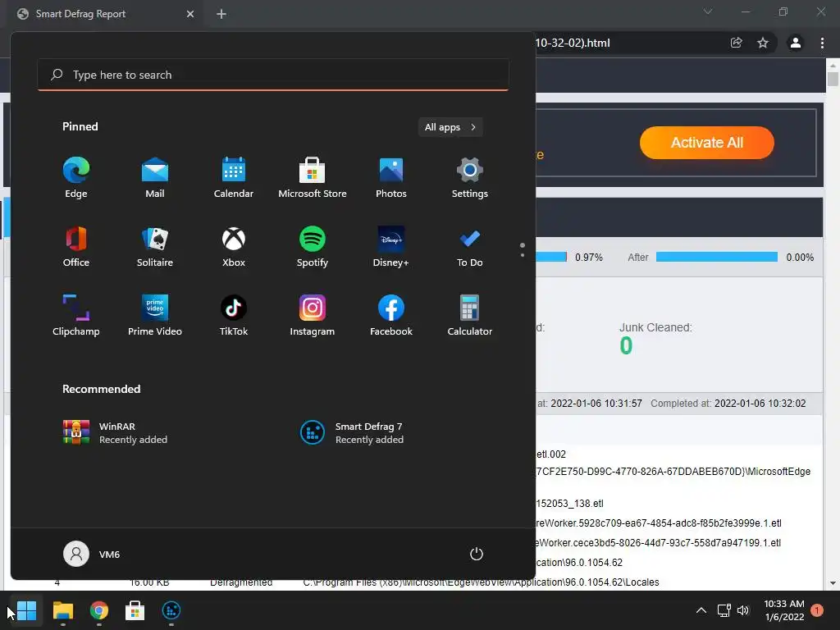Open File Explorer from taskbar
Image resolution: width=840 pixels, height=630 pixels.
click(x=62, y=610)
